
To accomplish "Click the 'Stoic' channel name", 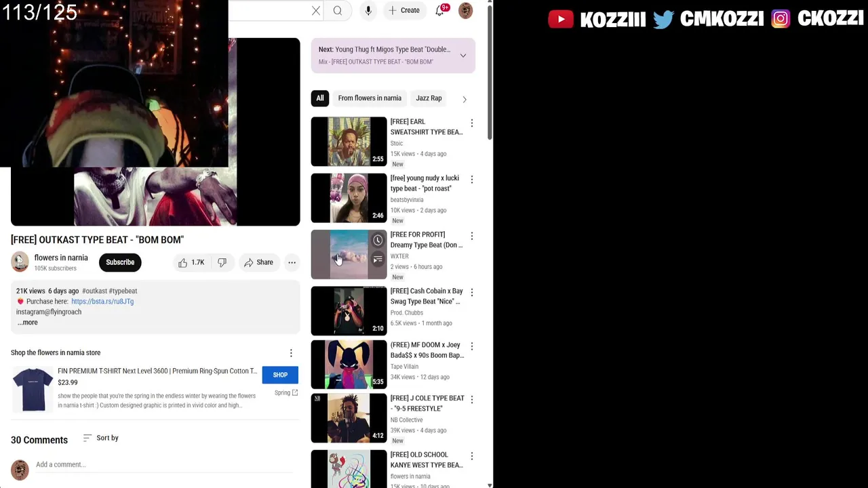I will point(397,144).
